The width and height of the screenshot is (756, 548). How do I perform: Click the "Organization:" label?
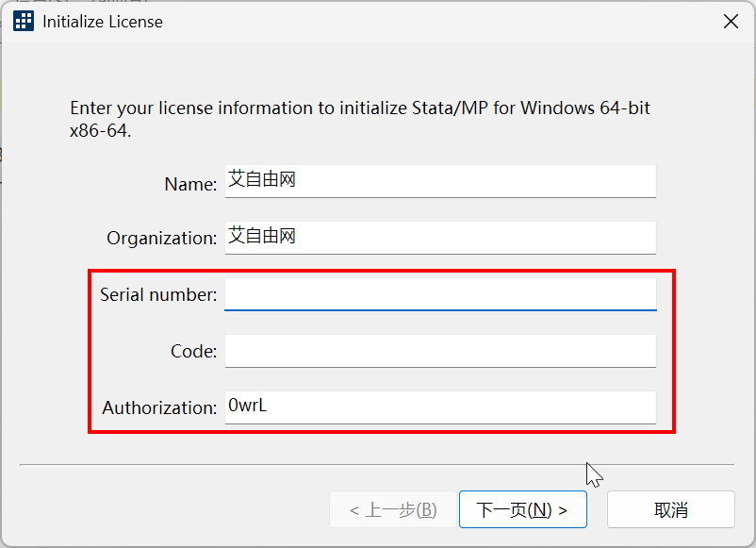point(161,239)
